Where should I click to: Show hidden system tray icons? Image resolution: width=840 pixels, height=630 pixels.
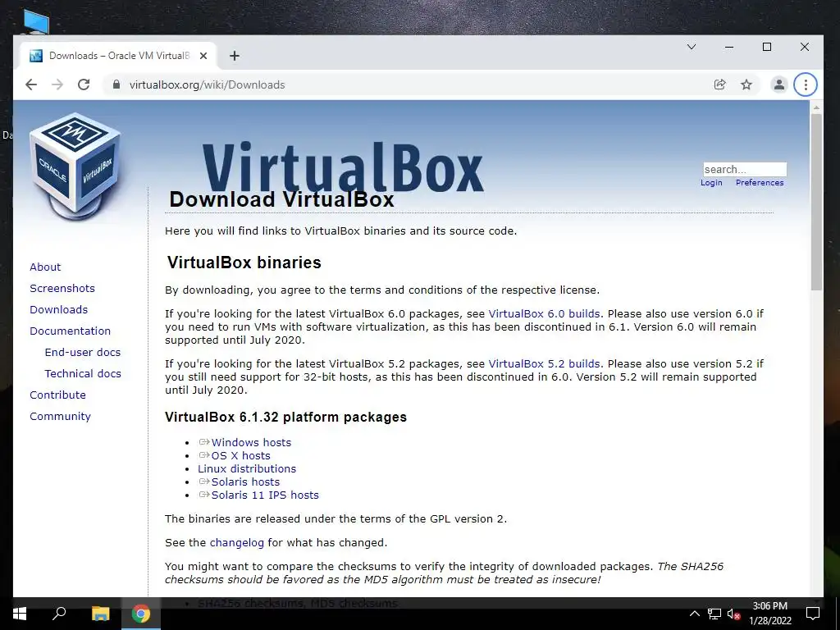[x=694, y=614]
